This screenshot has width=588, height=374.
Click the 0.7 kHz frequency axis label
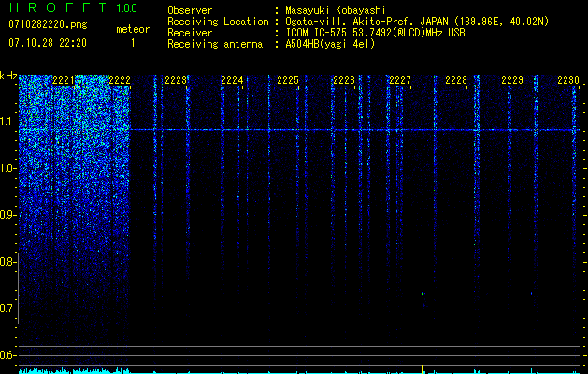(8, 309)
